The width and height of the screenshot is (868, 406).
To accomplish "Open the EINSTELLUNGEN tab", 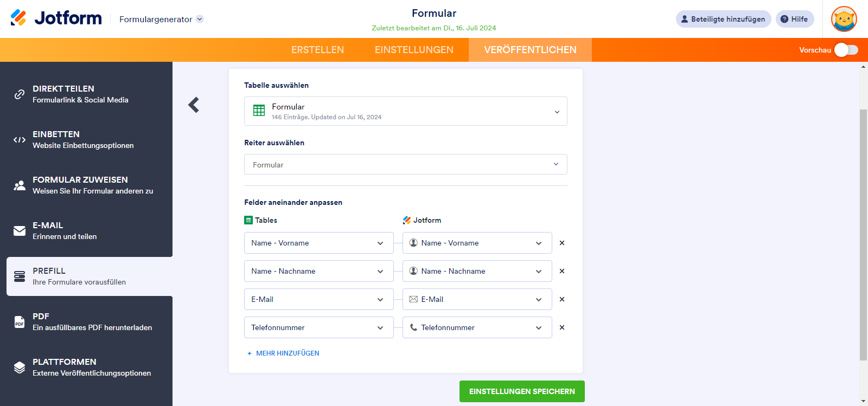I will 414,50.
